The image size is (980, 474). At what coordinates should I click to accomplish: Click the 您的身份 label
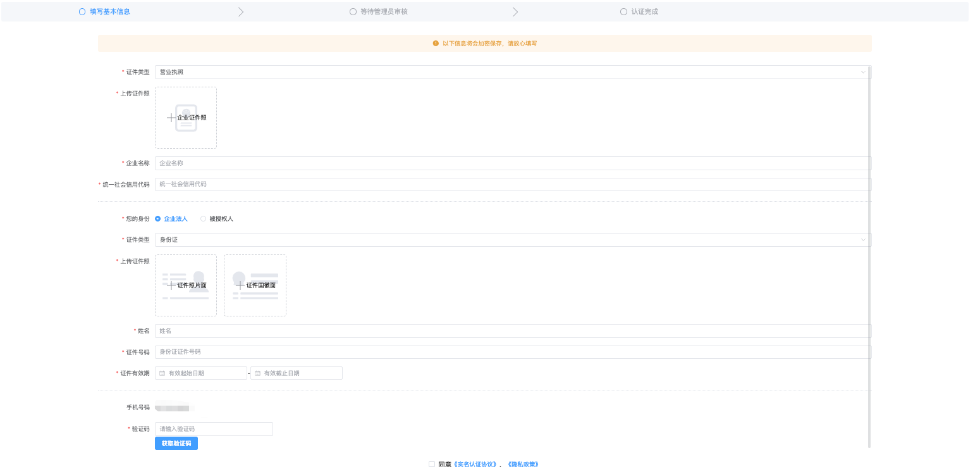click(138, 219)
